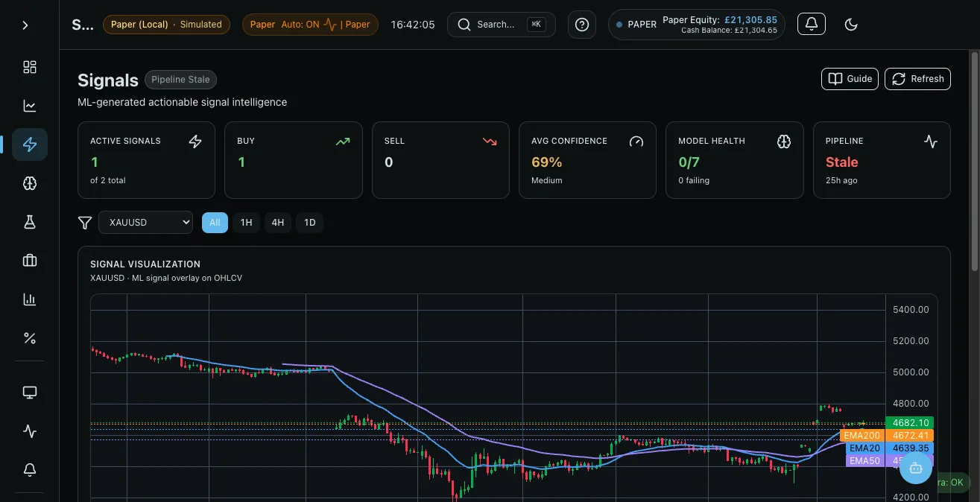Click the Pipeline Stale badge
Screen dimensions: 980x502
pyautogui.click(x=180, y=80)
